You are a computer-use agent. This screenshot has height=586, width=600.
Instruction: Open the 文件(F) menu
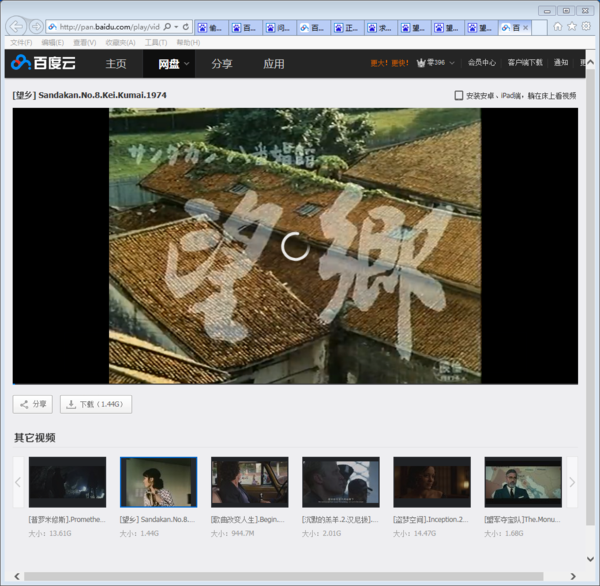click(21, 42)
